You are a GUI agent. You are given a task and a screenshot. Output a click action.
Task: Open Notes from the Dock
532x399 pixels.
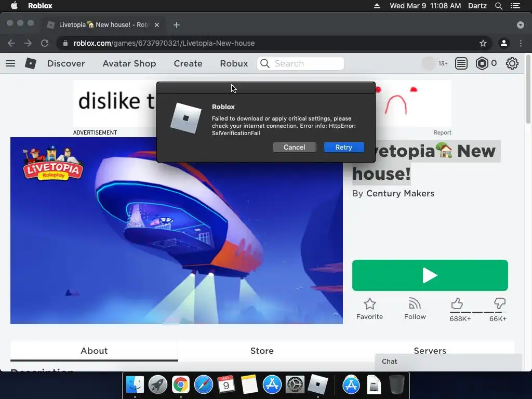point(249,385)
